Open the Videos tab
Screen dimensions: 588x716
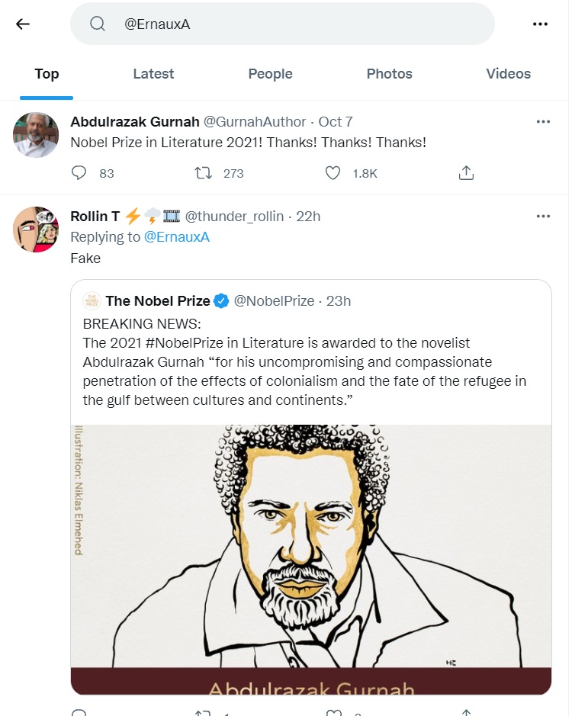pos(508,74)
